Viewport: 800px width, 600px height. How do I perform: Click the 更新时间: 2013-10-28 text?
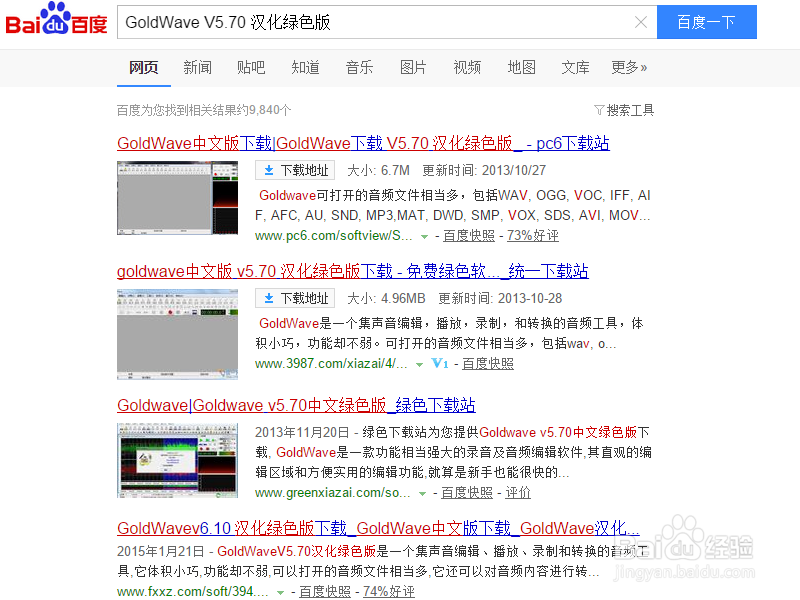501,298
